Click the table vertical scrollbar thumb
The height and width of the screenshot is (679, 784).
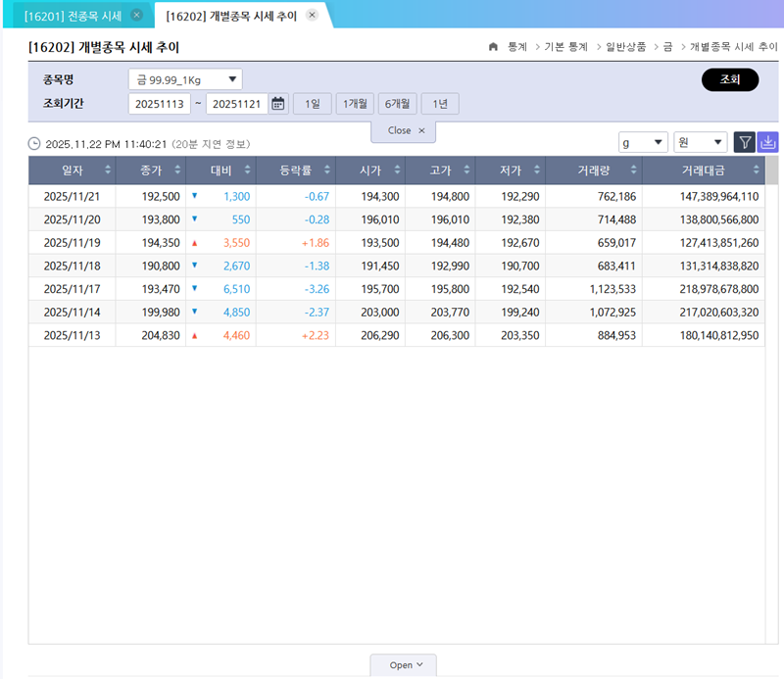[772, 170]
